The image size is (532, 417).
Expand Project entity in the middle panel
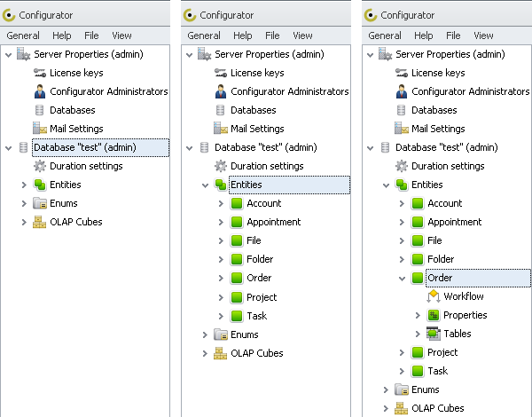(221, 297)
